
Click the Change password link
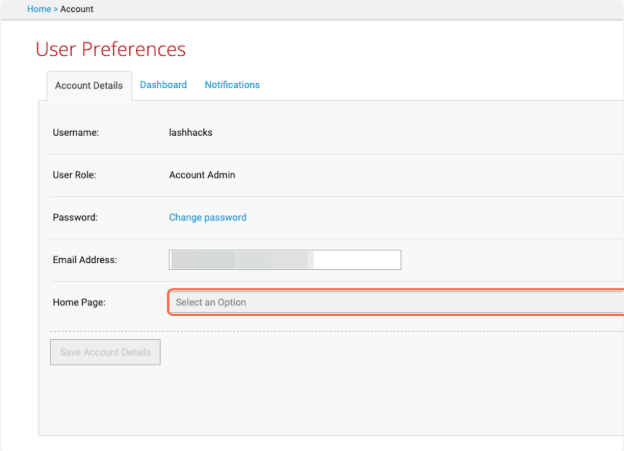pyautogui.click(x=208, y=217)
